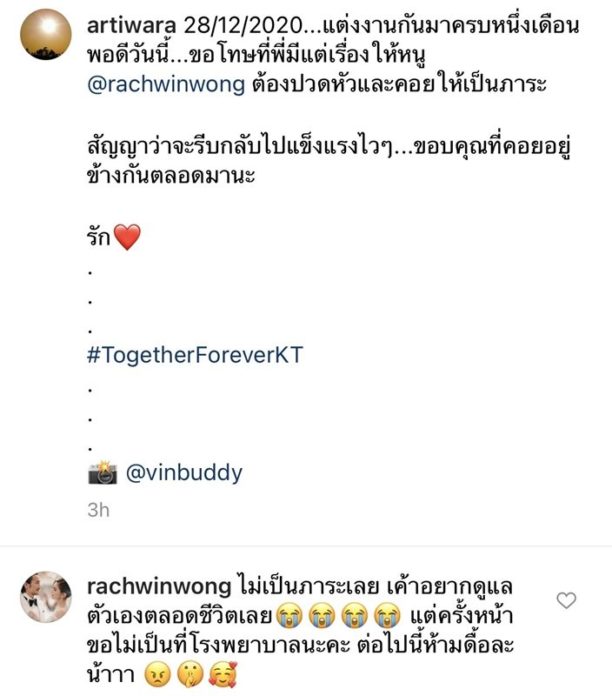Like the rachwinwong comment with heart icon
This screenshot has height=696, width=612.
(566, 601)
